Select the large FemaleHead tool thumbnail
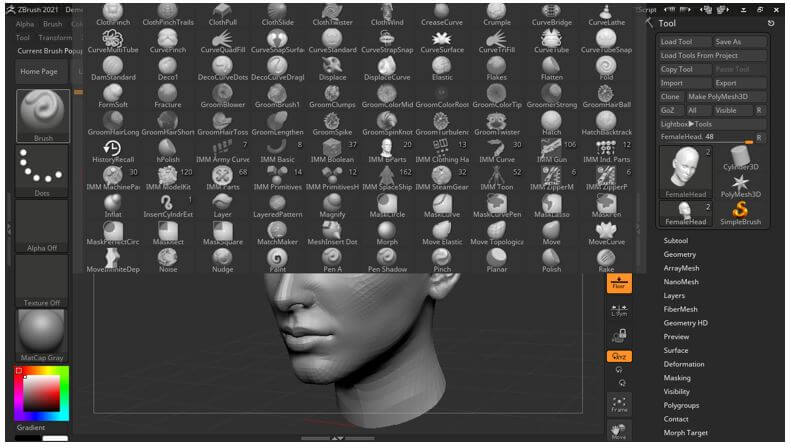This screenshot has width=791, height=448. [x=685, y=172]
